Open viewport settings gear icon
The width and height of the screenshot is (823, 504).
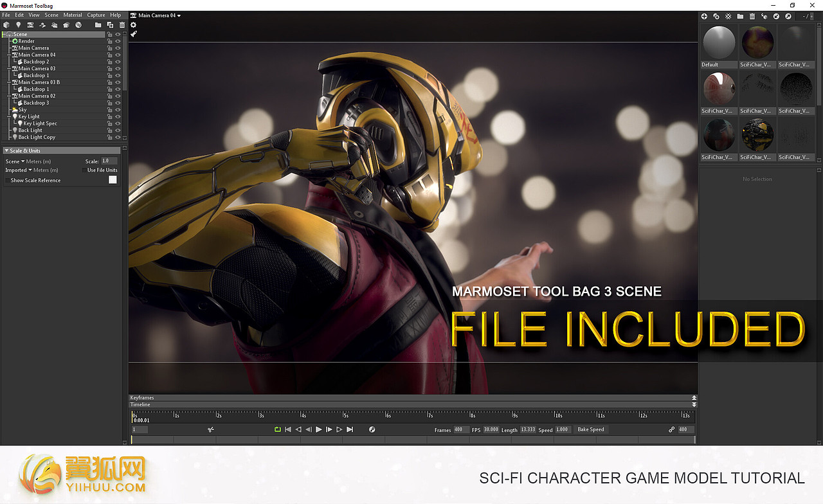coord(134,25)
